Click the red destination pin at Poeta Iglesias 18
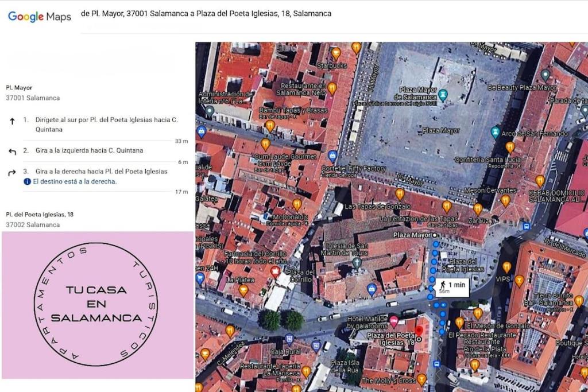 pyautogui.click(x=419, y=332)
